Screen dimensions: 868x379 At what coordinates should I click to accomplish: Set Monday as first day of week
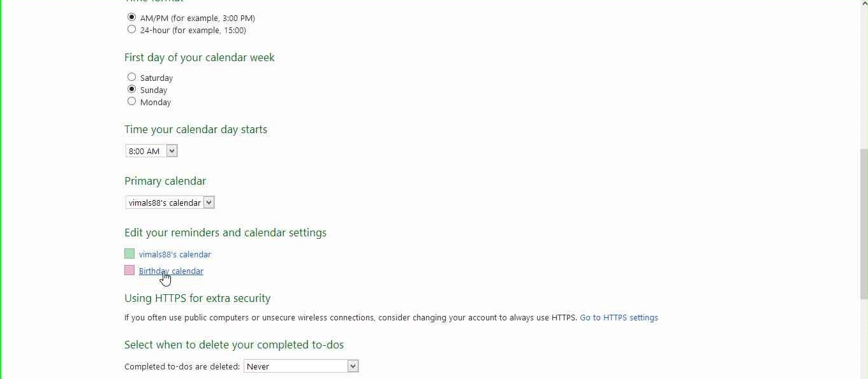pos(131,101)
